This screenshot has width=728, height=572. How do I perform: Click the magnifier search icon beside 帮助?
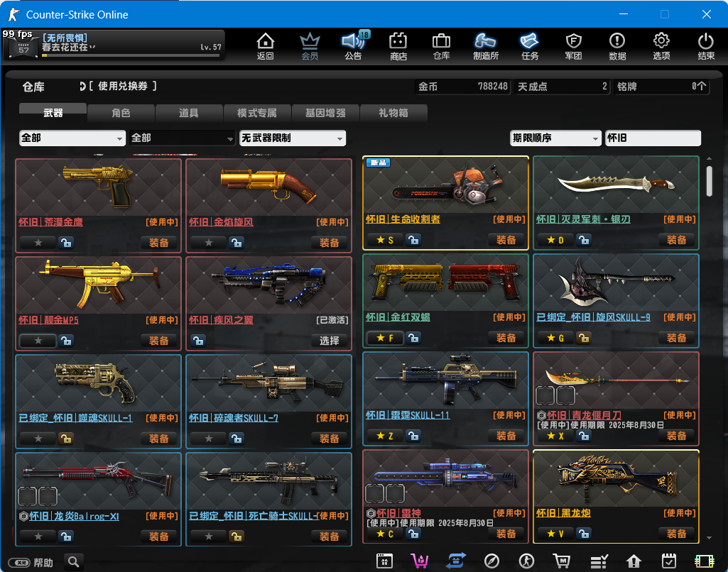coord(73,562)
